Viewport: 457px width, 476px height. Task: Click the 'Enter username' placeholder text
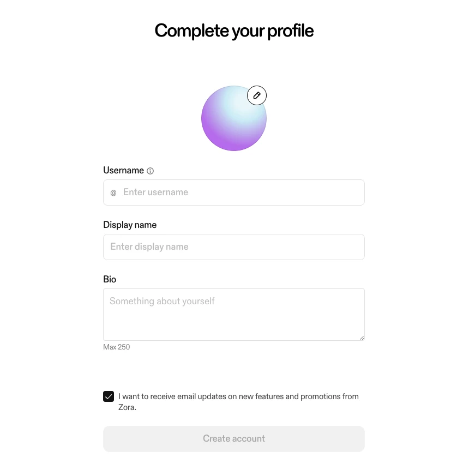tap(155, 192)
